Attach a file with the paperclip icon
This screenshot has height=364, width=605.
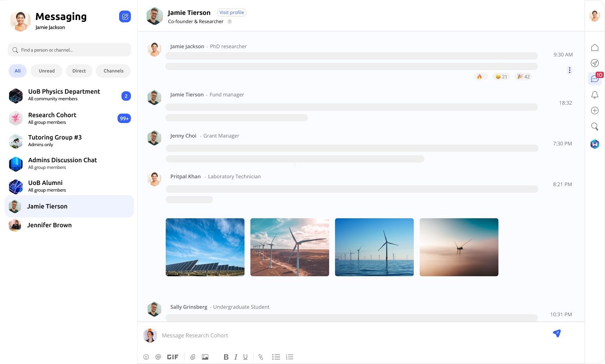tap(193, 357)
